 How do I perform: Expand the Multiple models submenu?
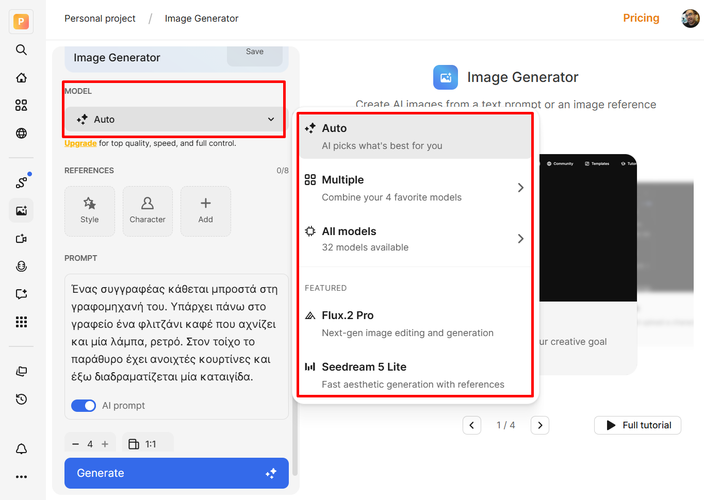[x=415, y=187]
